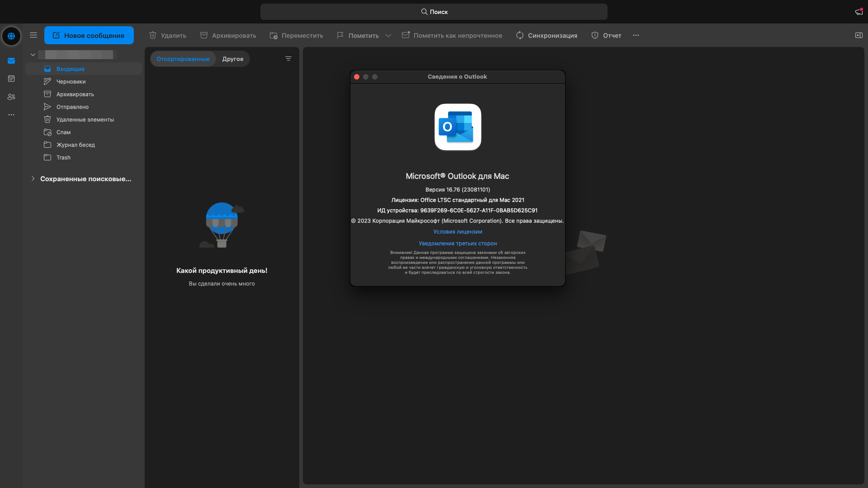The image size is (868, 488).
Task: Open the Пометить flag dropdown arrow
Action: [x=388, y=35]
